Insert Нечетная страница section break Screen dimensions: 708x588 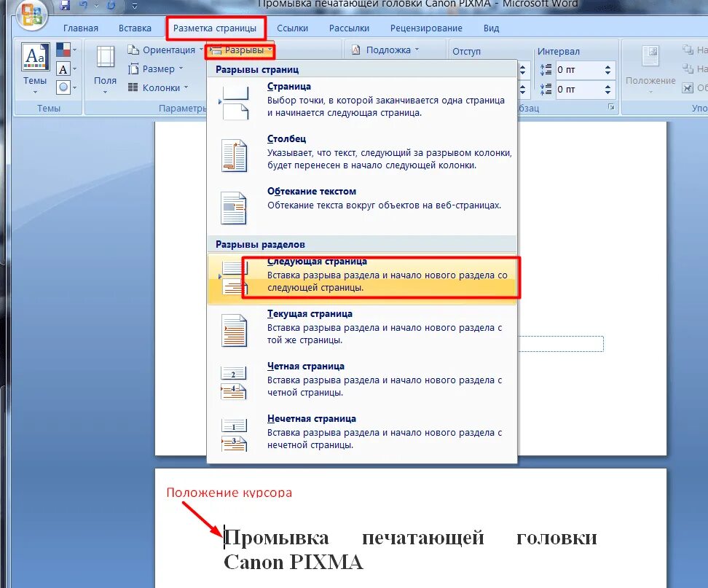tap(362, 436)
